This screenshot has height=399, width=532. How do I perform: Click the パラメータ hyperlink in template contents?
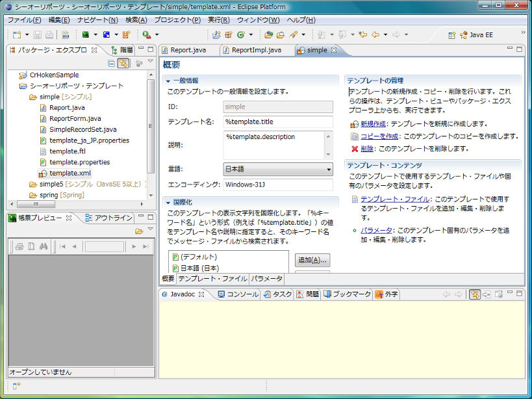click(x=376, y=231)
